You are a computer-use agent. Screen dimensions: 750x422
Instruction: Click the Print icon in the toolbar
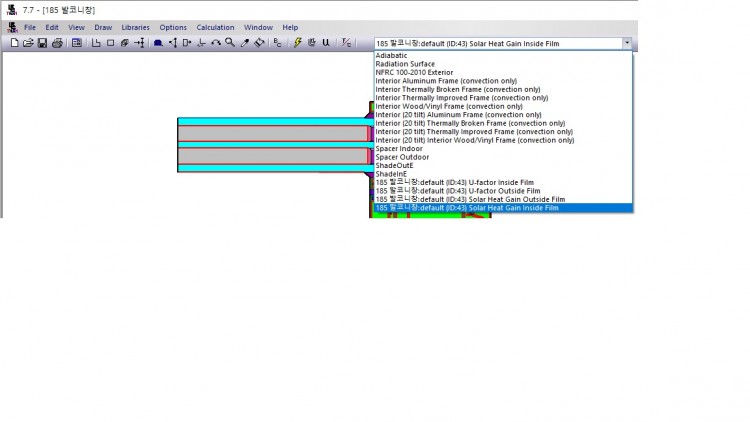[x=57, y=43]
